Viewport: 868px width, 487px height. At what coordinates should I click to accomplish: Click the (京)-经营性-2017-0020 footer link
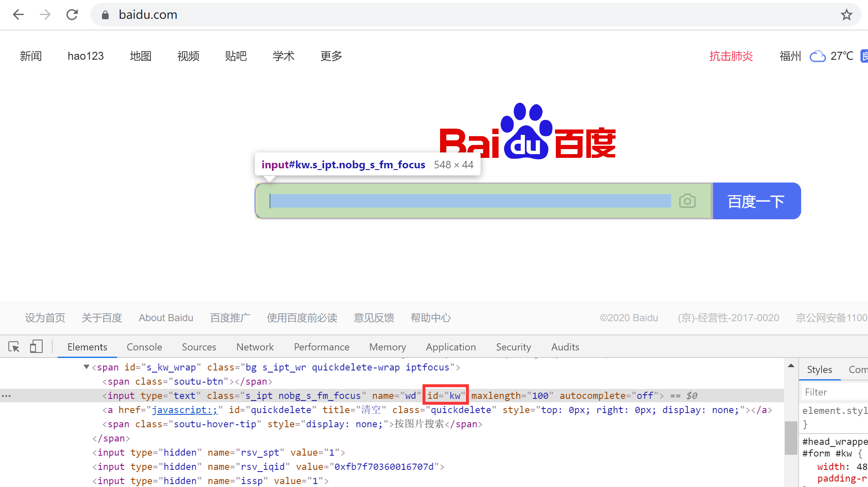coord(728,318)
